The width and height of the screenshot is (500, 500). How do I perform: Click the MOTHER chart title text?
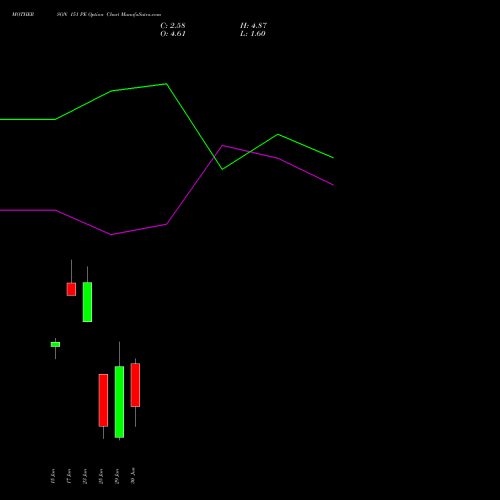coord(23,14)
